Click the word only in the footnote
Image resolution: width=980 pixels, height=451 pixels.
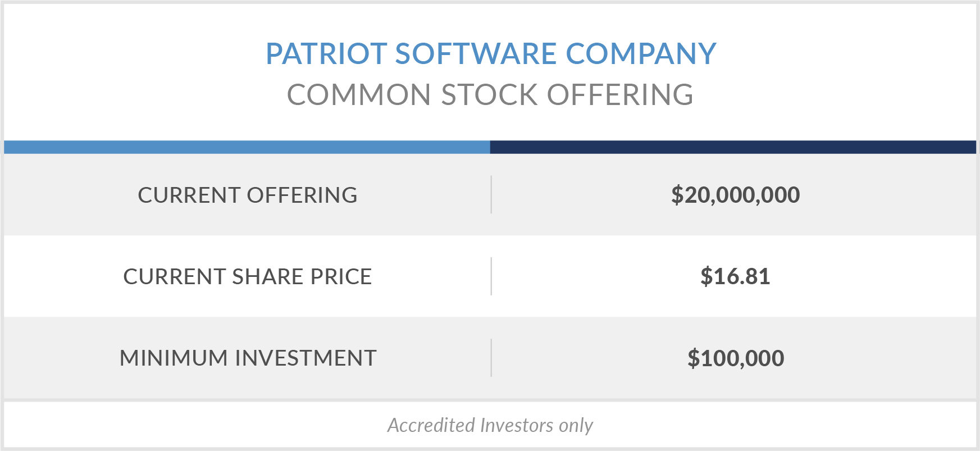pos(576,426)
